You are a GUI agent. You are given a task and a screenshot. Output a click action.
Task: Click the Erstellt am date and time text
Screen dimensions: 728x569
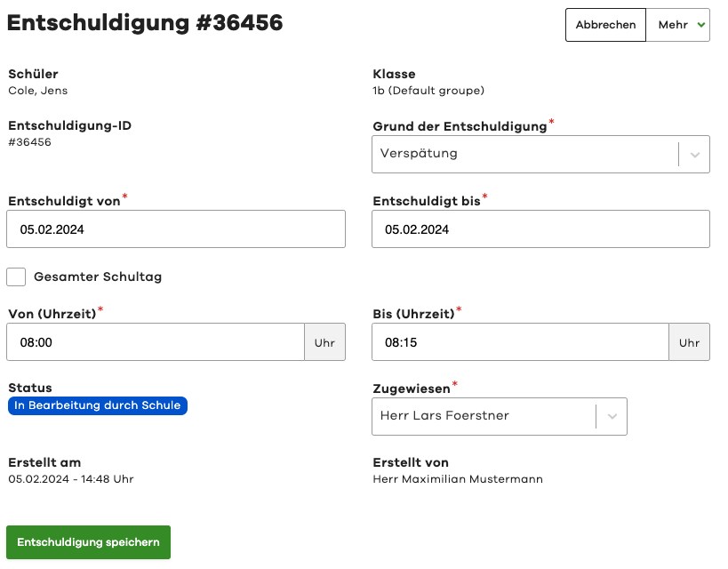[x=71, y=479]
